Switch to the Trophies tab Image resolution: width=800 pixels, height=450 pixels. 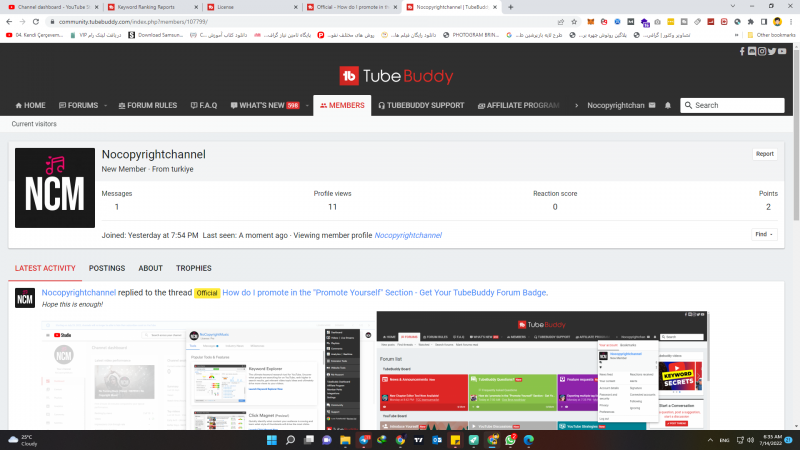[194, 268]
